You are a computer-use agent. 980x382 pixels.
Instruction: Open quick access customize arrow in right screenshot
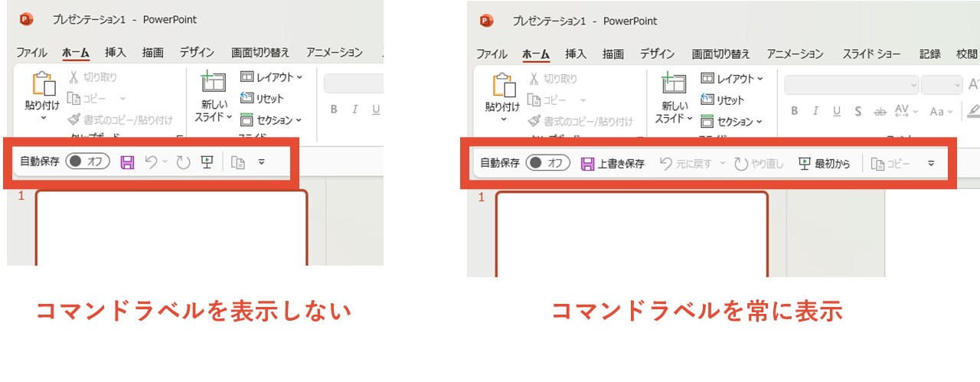(x=931, y=164)
